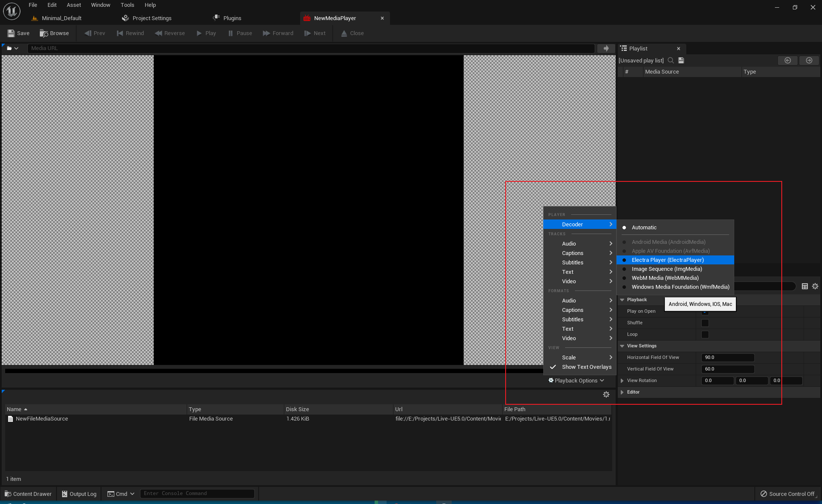
Task: Choose WebM Media decoder option
Action: [x=665, y=278]
